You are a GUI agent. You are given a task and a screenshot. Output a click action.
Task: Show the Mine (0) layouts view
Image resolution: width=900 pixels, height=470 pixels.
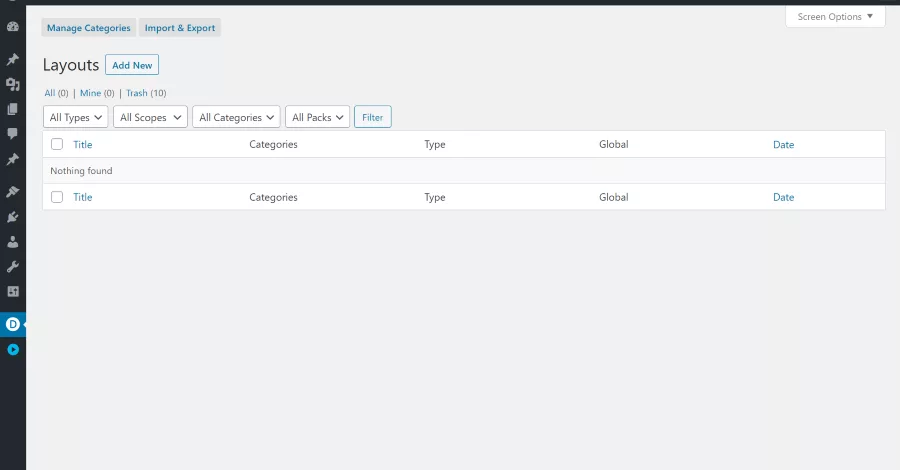coord(97,93)
